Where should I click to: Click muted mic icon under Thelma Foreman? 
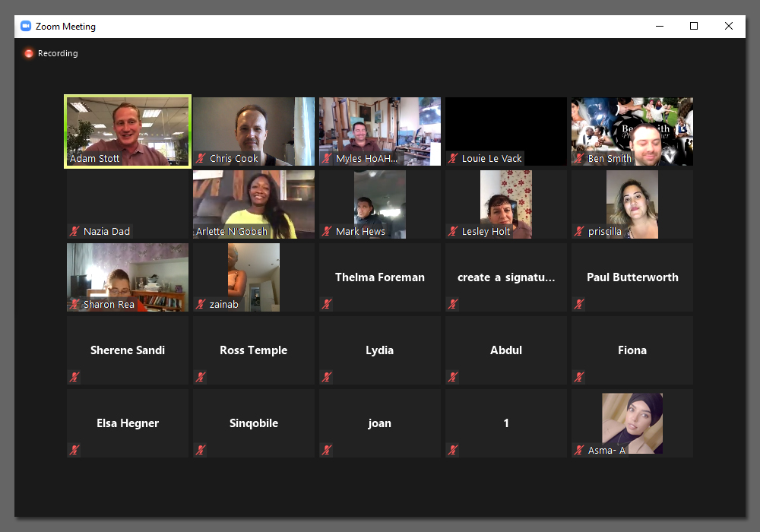327,304
